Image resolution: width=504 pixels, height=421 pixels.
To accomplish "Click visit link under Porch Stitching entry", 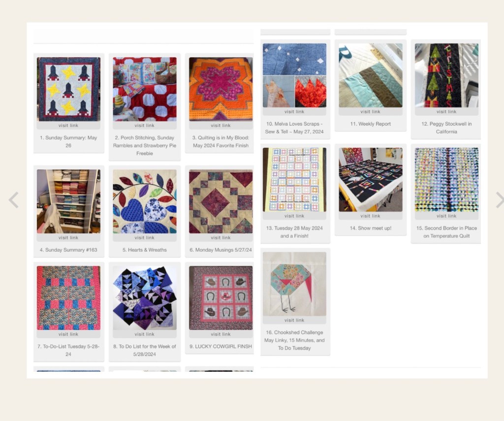I will point(145,126).
